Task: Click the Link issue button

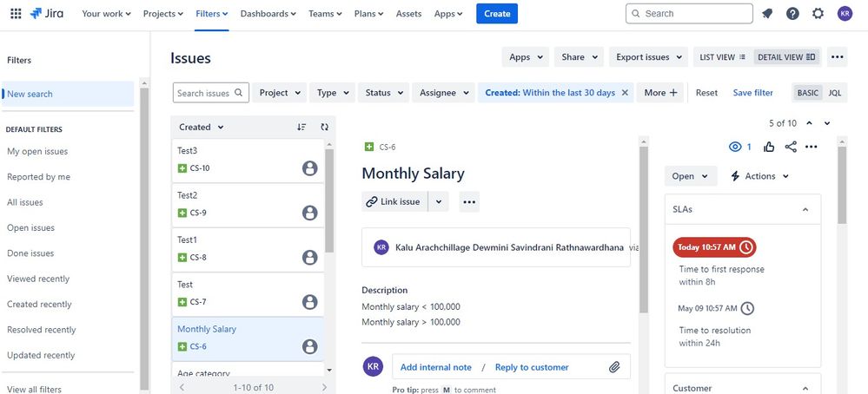Action: pyautogui.click(x=394, y=201)
